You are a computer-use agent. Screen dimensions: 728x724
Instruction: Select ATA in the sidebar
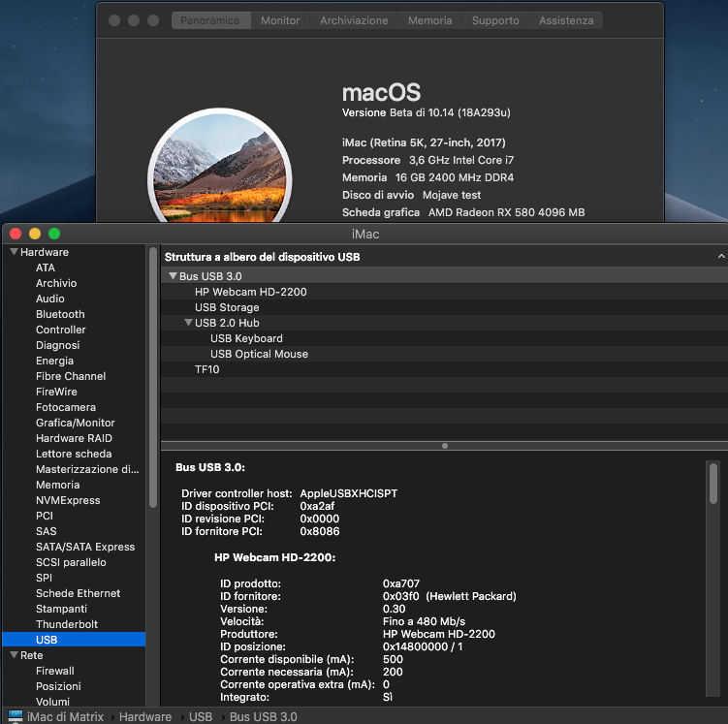pos(46,268)
